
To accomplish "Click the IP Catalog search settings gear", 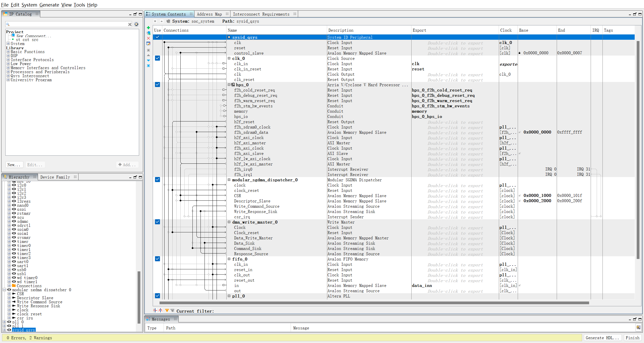I will 136,24.
